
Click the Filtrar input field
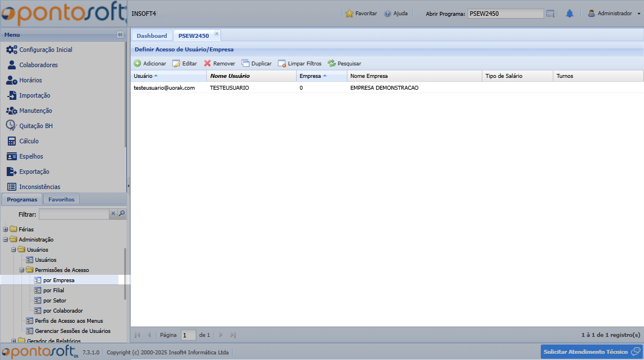(73, 214)
